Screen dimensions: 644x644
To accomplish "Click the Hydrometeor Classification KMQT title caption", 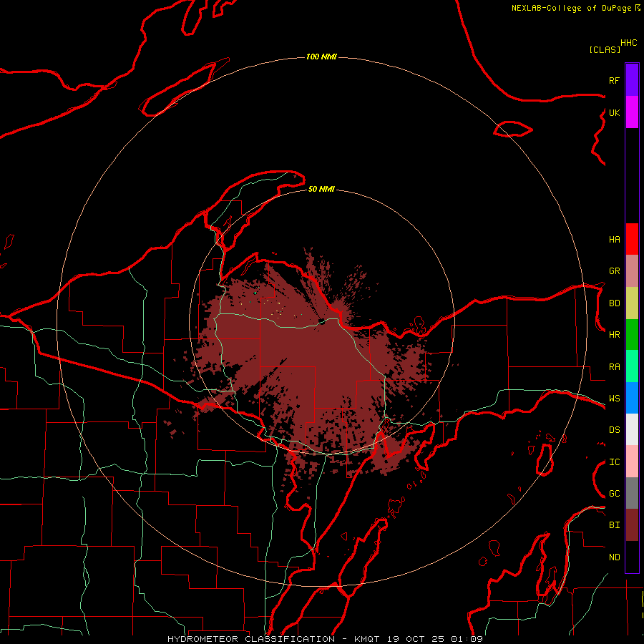I will coord(325,639).
